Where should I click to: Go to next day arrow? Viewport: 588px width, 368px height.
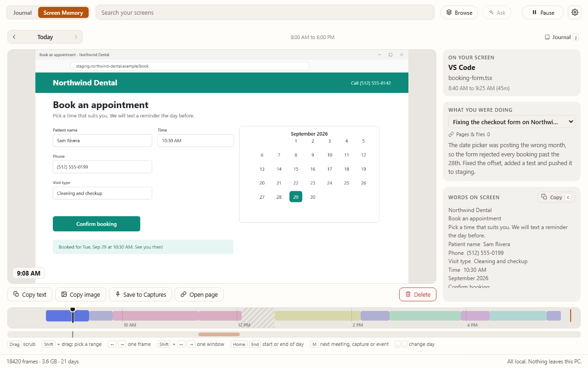click(76, 37)
